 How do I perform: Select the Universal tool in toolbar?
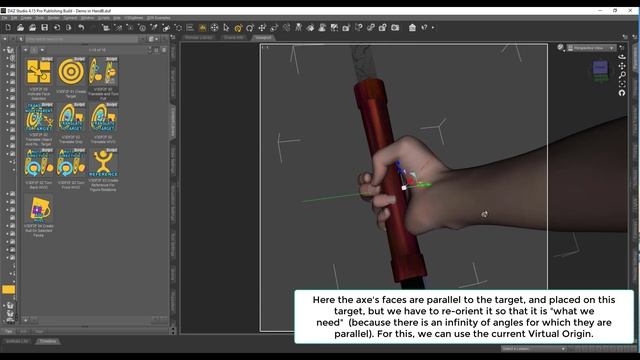[214, 27]
